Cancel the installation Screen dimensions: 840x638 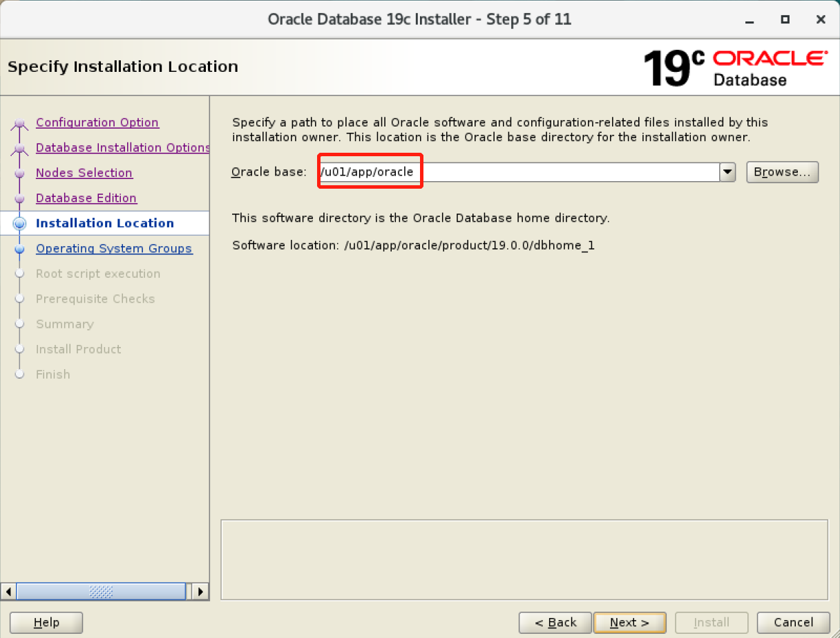794,623
